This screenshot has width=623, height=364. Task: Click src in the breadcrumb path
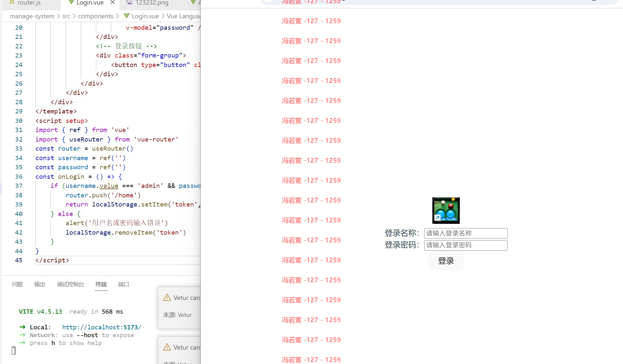click(x=66, y=16)
